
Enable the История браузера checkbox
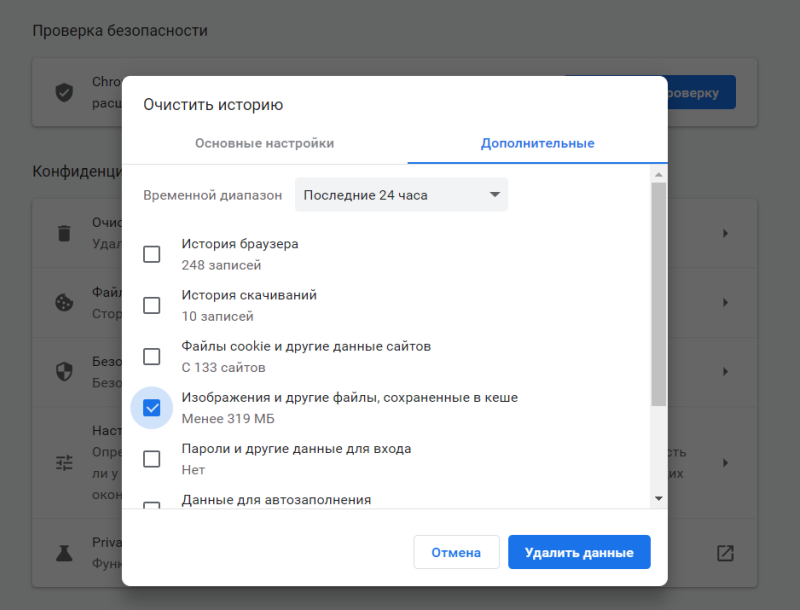pos(151,254)
